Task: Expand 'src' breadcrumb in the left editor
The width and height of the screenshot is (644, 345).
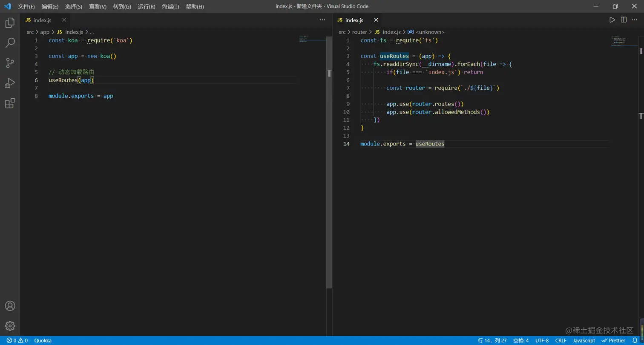Action: (30, 32)
